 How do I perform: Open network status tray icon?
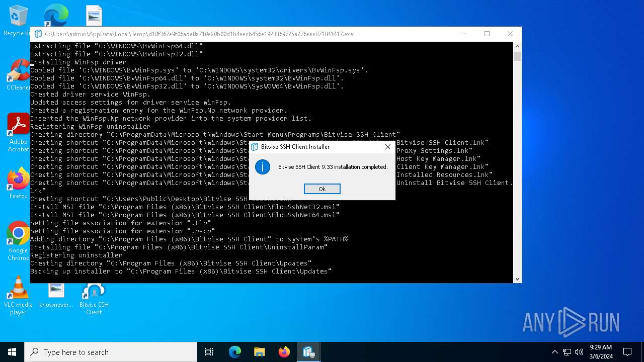[567, 352]
